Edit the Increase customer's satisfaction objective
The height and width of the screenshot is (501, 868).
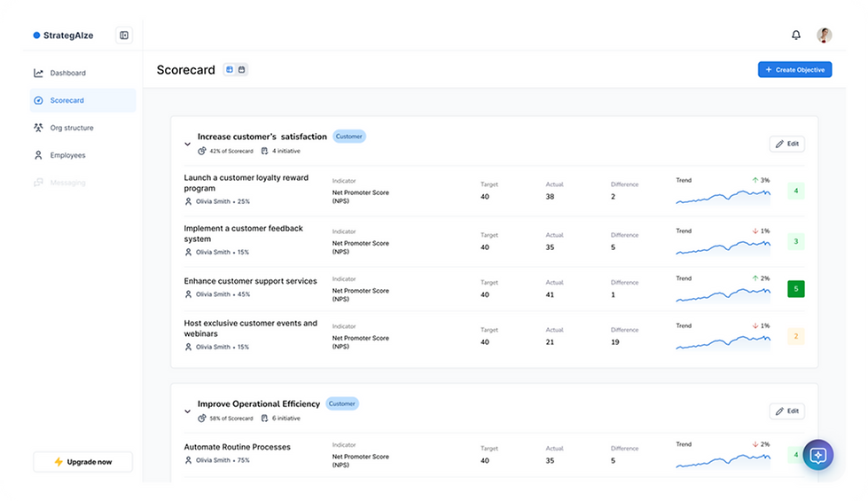click(x=786, y=144)
